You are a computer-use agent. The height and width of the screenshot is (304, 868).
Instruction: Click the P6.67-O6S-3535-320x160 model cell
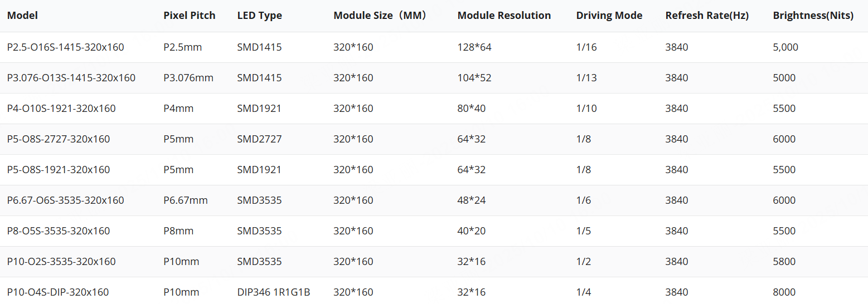[x=65, y=200]
